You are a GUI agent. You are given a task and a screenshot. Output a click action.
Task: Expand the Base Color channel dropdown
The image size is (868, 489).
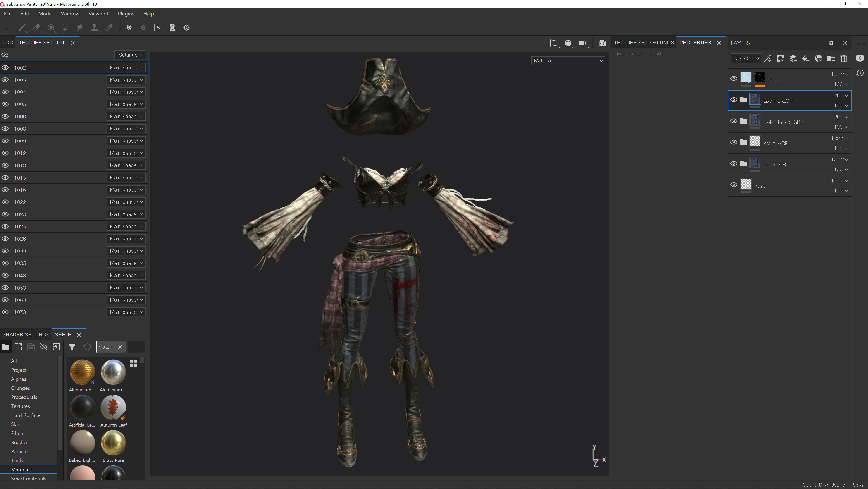(746, 58)
